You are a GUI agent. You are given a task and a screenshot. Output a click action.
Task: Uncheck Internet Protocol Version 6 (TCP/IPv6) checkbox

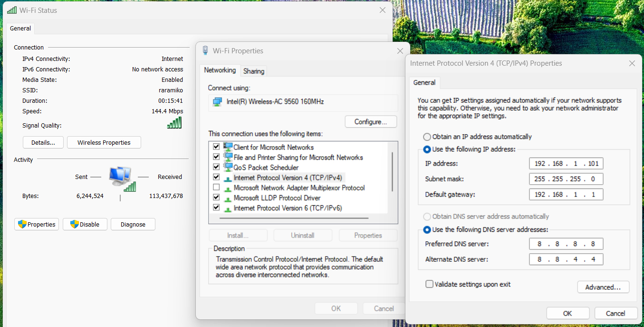tap(217, 208)
